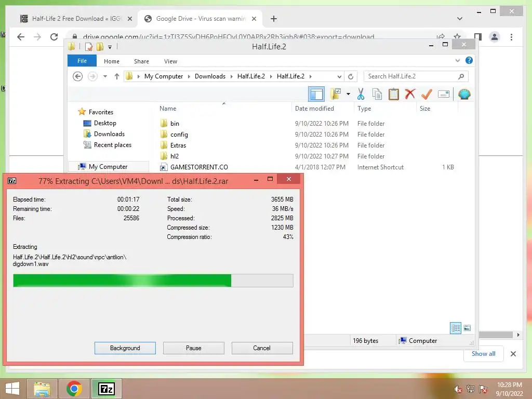Expand the Explorer ribbon with chevron
Screen dimensions: 532x399
point(457,60)
